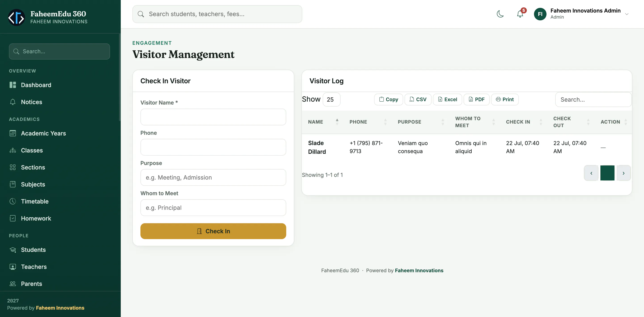Focus the sidebar Search field
Image resolution: width=644 pixels, height=317 pixels.
[59, 51]
